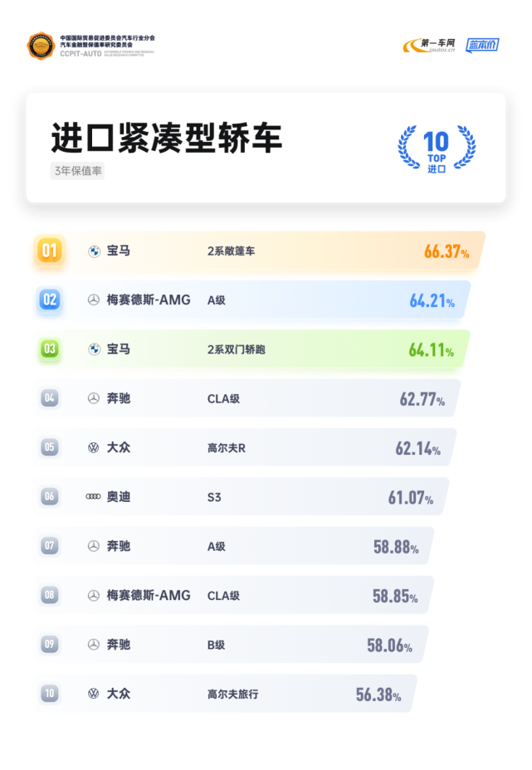Screen dimensions: 532x770
Task: Click the 进口紧凑型轿车 title
Action: tap(166, 138)
